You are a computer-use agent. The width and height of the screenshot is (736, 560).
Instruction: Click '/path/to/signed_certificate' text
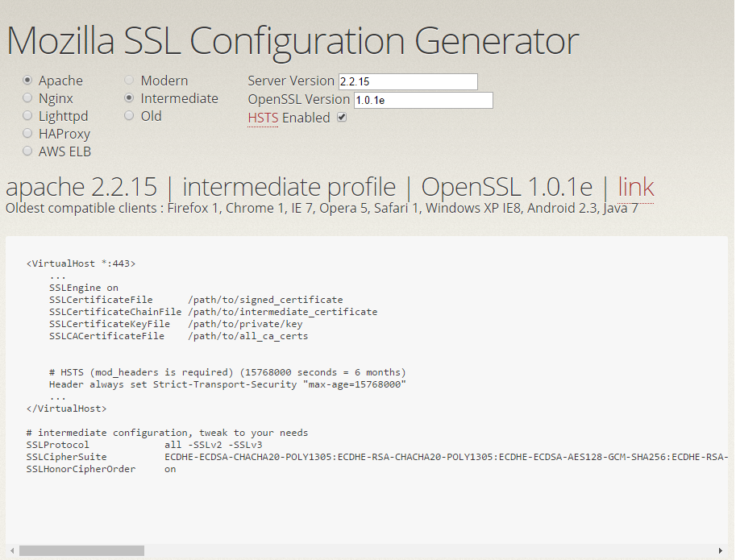[265, 300]
